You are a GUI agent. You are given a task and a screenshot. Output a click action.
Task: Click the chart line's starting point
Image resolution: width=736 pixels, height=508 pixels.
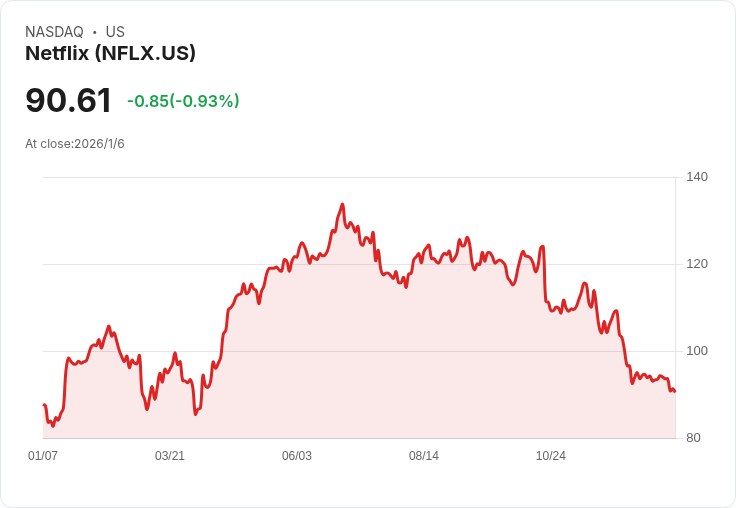[44, 404]
